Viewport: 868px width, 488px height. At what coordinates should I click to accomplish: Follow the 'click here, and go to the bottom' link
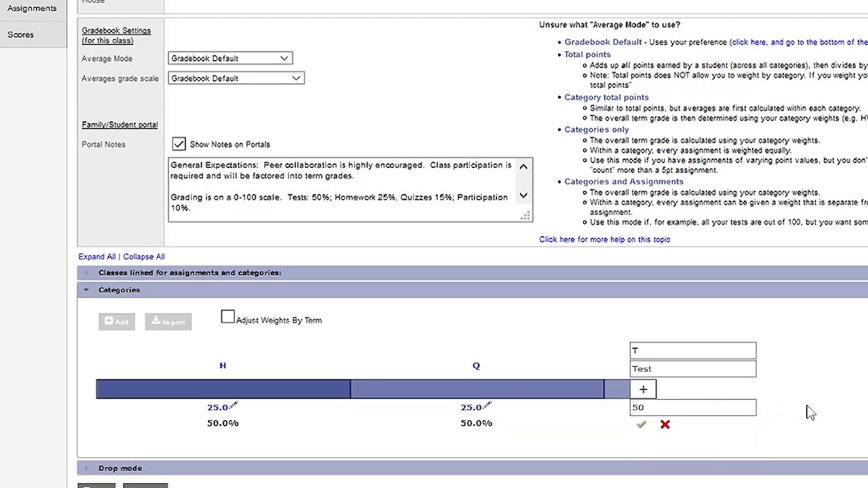tap(799, 42)
